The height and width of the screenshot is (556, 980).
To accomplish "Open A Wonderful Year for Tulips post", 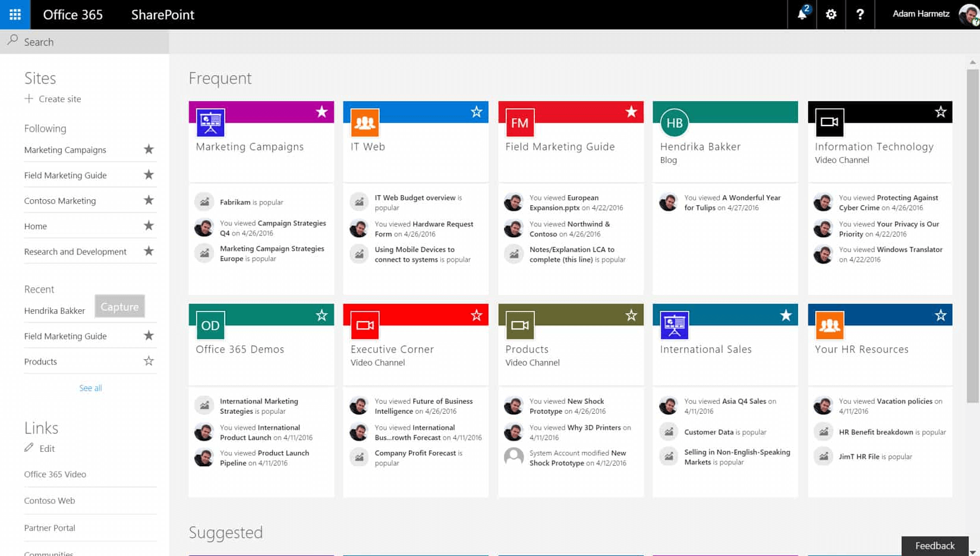I will (x=732, y=203).
